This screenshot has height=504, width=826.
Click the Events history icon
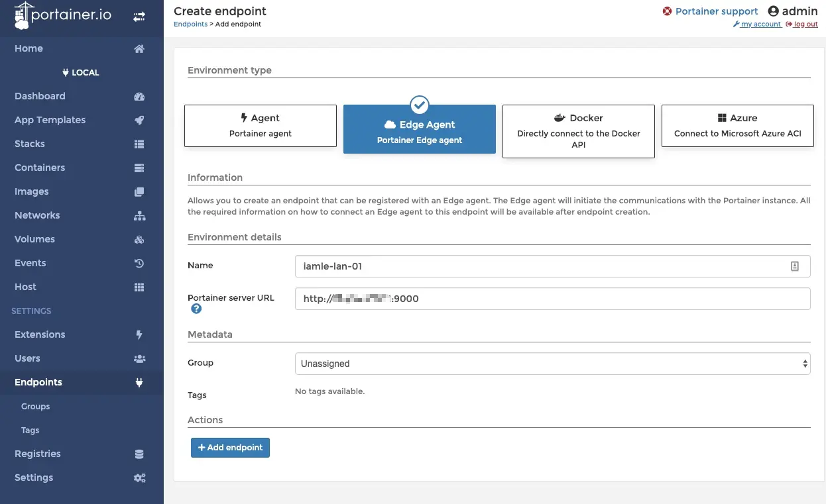tap(139, 263)
